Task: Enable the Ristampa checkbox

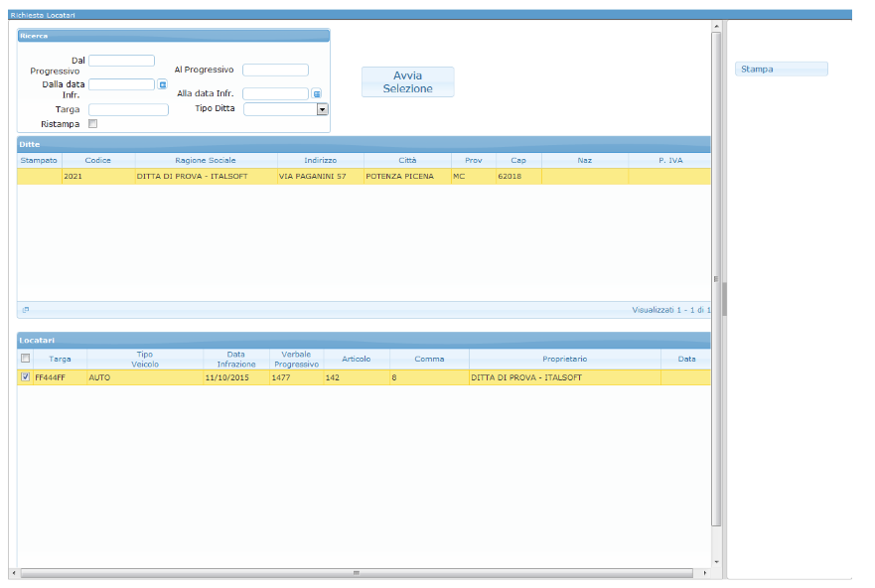Action: click(93, 124)
